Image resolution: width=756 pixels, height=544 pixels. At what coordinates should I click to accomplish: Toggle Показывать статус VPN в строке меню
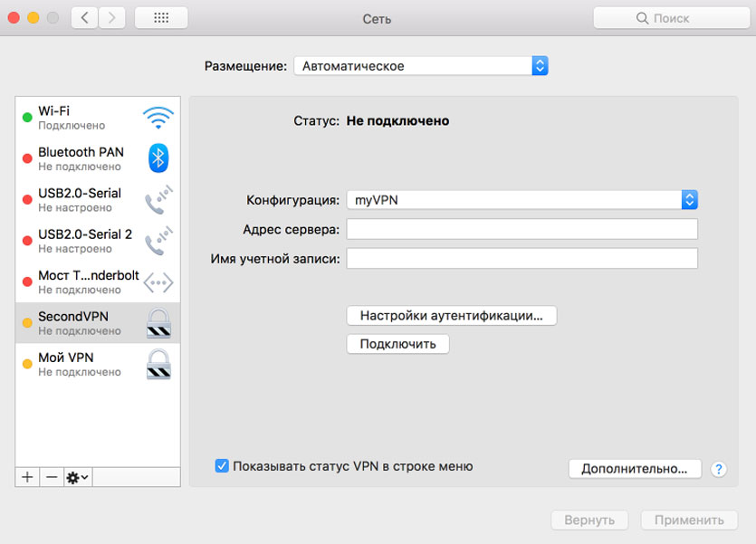click(x=222, y=466)
